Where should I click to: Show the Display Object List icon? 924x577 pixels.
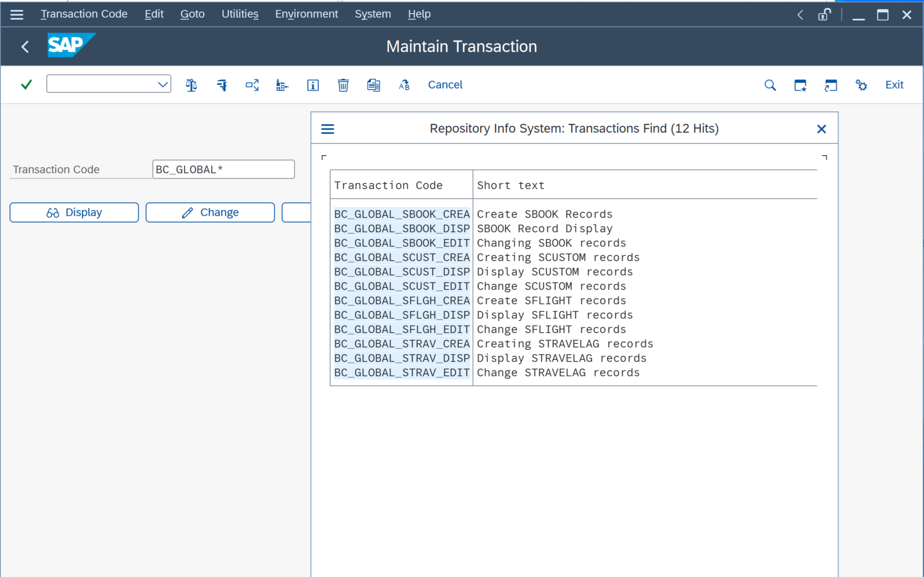(282, 85)
